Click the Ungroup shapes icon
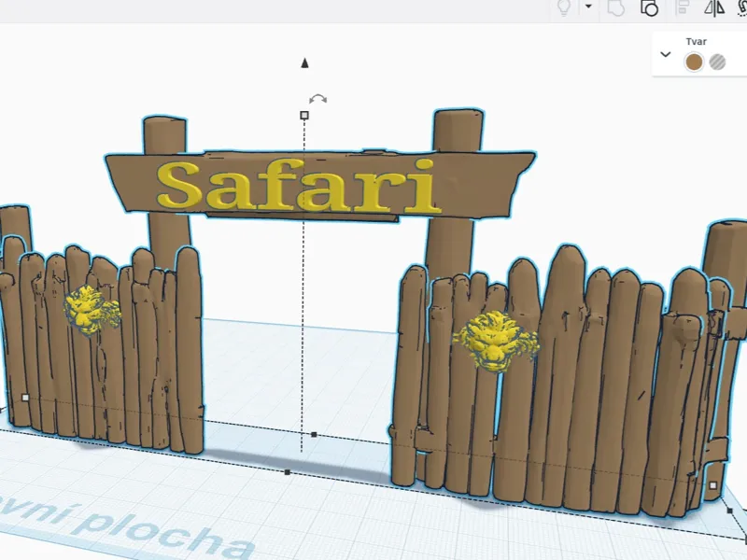747x560 pixels. (x=649, y=7)
